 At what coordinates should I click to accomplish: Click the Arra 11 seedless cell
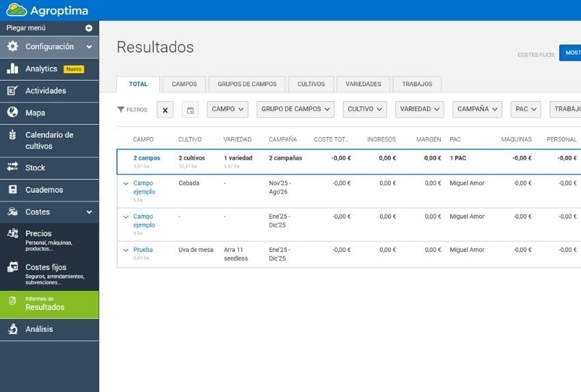click(236, 254)
